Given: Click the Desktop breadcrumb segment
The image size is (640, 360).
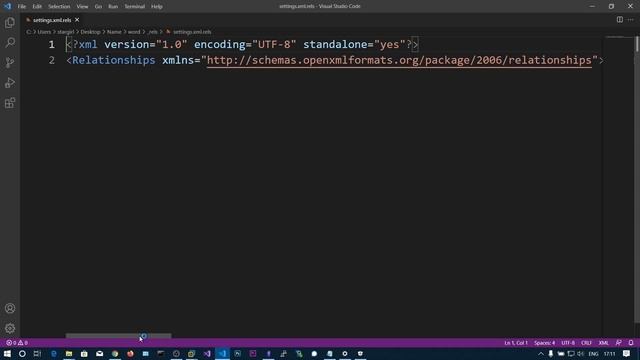Looking at the screenshot, I should tap(90, 32).
